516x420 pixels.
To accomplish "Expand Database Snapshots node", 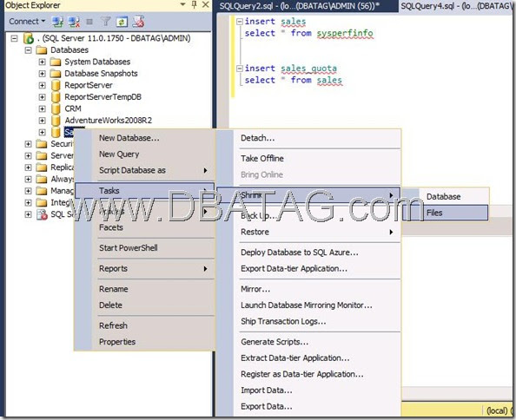I will point(42,73).
